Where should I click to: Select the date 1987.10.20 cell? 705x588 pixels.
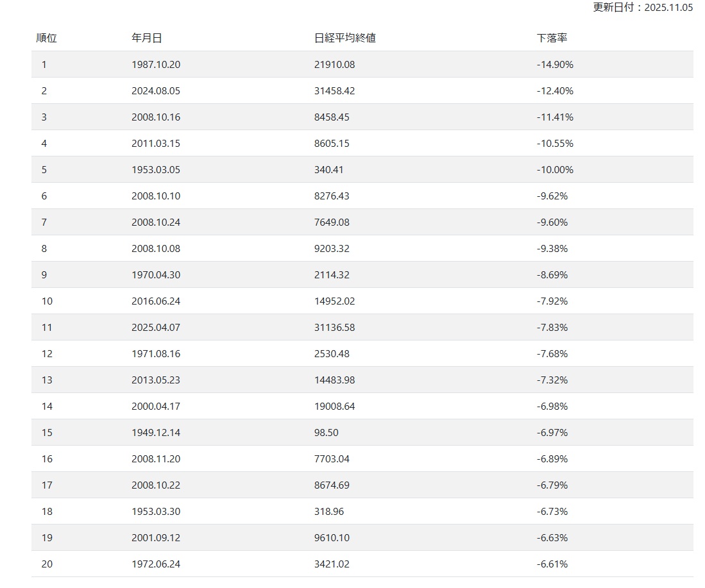click(x=156, y=65)
